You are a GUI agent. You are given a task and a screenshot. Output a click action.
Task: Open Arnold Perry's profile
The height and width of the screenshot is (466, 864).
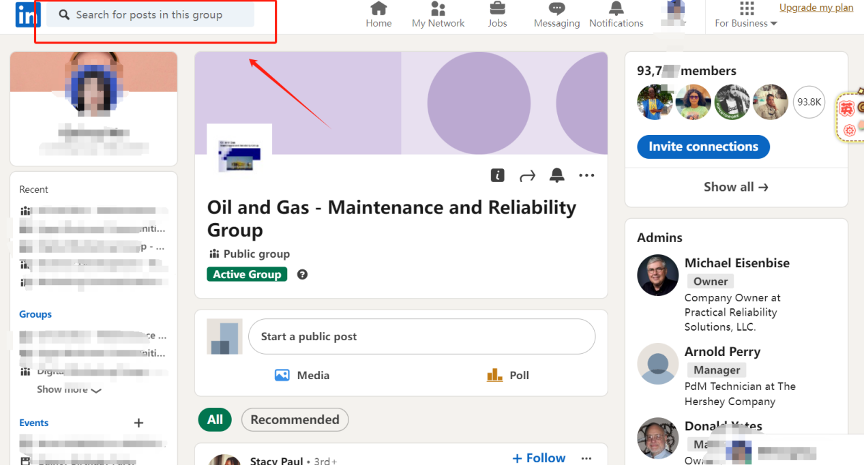tap(722, 351)
